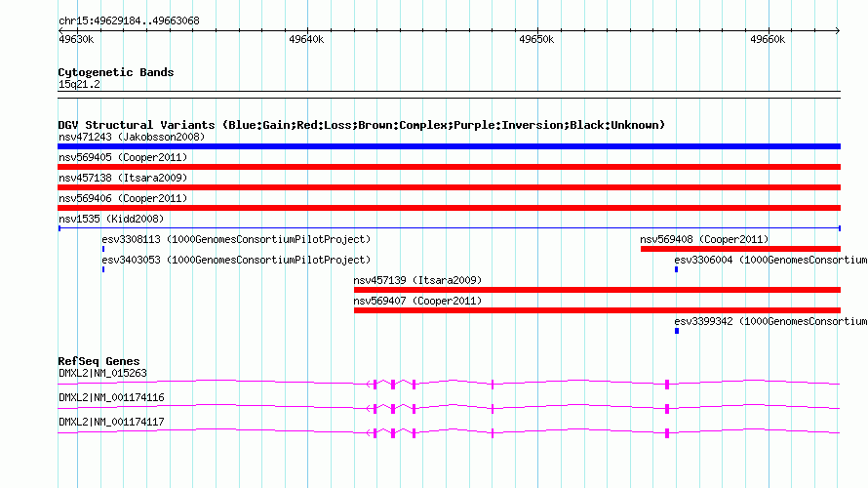Screen dimensions: 868x488
Task: Click the blue gain bar of nsv471243
Action: [x=449, y=146]
